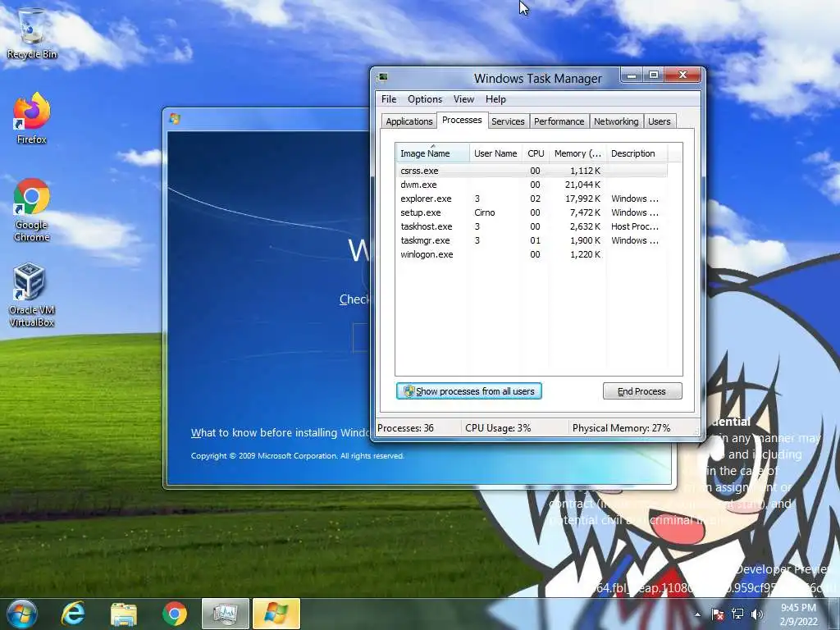Open the volume speaker icon
Screen dimensions: 840x630
pos(757,614)
